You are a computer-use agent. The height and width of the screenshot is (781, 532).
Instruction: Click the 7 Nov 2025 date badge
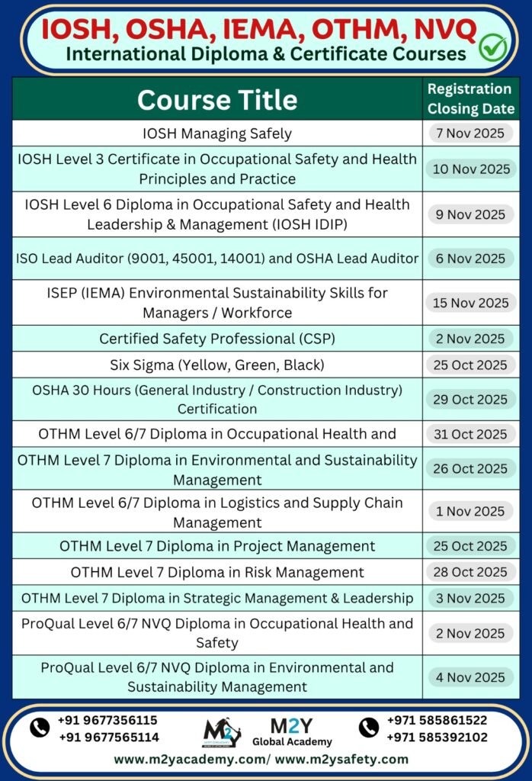pyautogui.click(x=470, y=133)
